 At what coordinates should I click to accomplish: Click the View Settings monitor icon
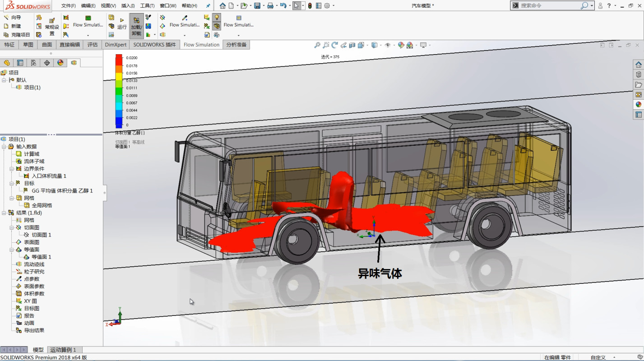[x=423, y=45]
